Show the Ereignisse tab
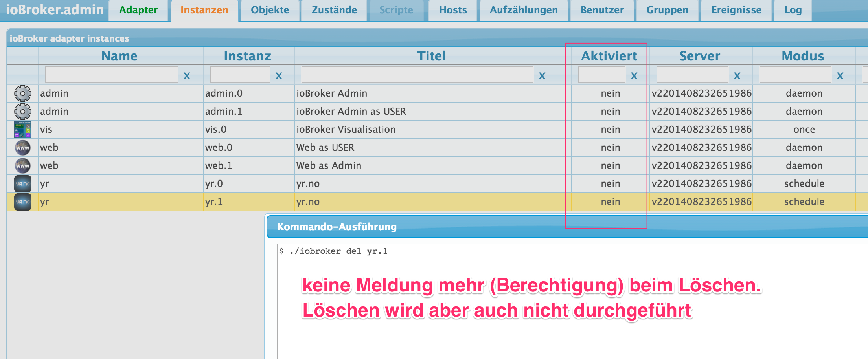The width and height of the screenshot is (868, 359). tap(736, 10)
